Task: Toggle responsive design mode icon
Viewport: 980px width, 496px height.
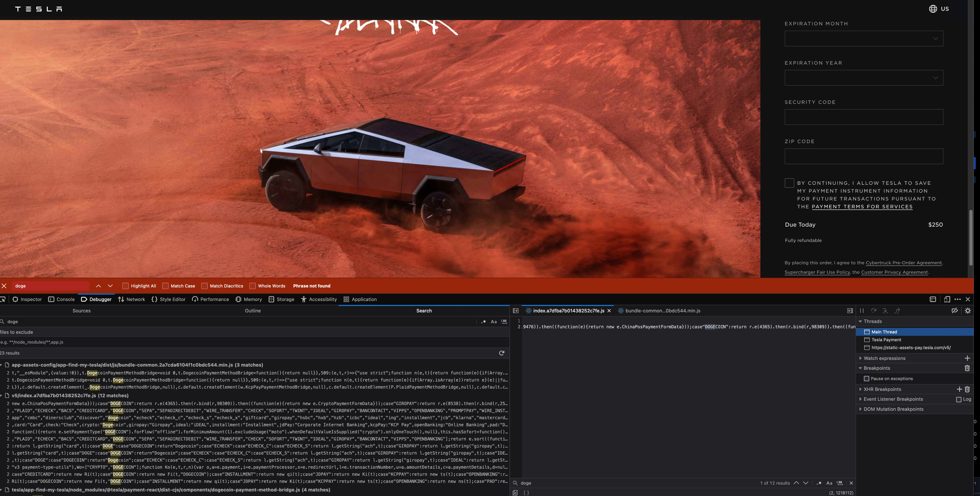Action: pyautogui.click(x=947, y=299)
